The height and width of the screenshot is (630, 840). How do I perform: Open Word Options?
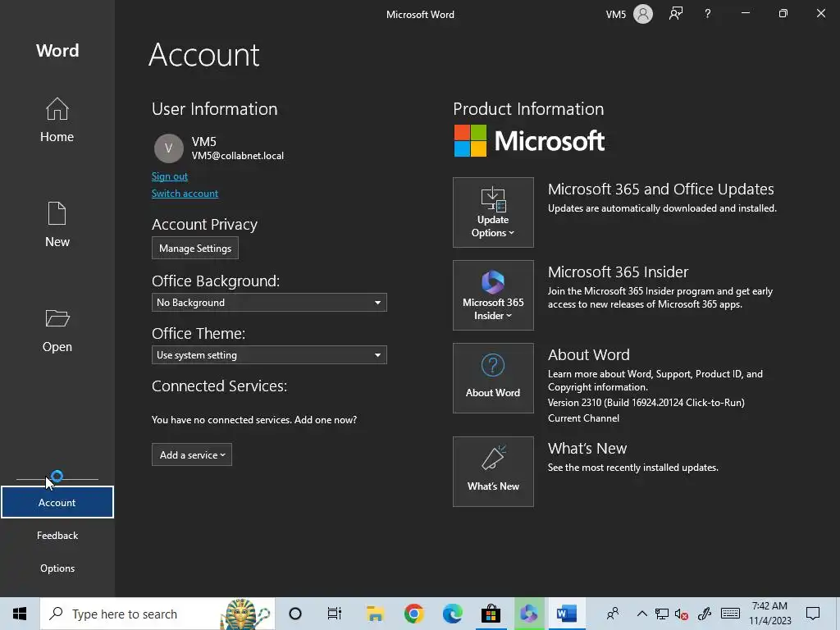57,568
